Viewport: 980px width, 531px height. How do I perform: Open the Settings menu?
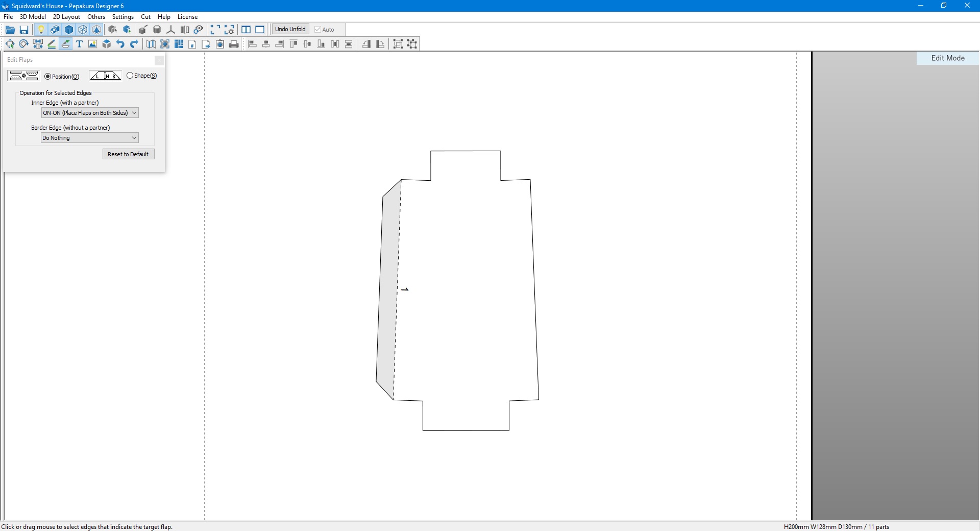(x=123, y=17)
